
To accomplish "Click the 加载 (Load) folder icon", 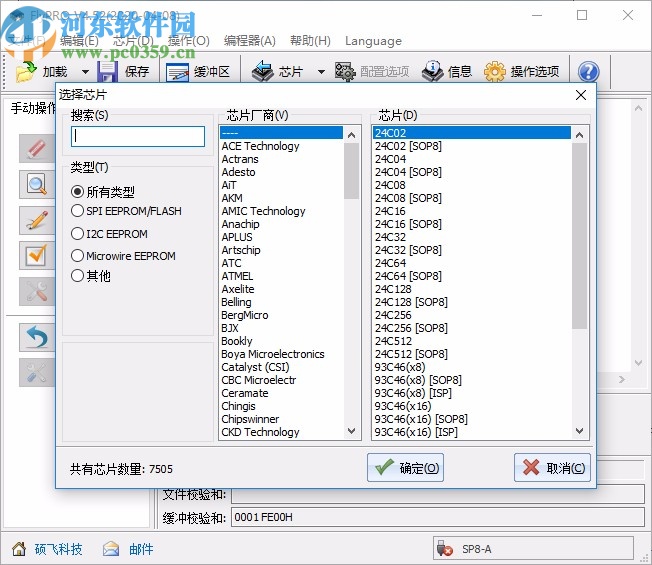I will [x=26, y=72].
